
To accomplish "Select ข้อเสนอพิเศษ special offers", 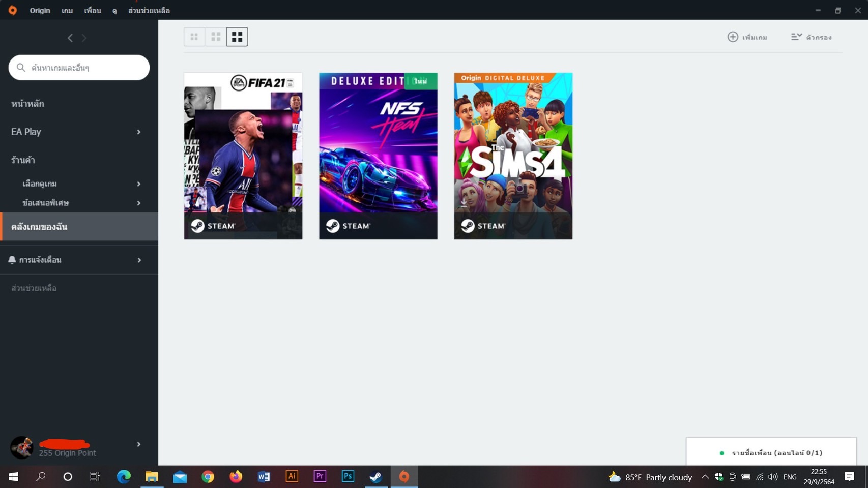I will coord(46,203).
